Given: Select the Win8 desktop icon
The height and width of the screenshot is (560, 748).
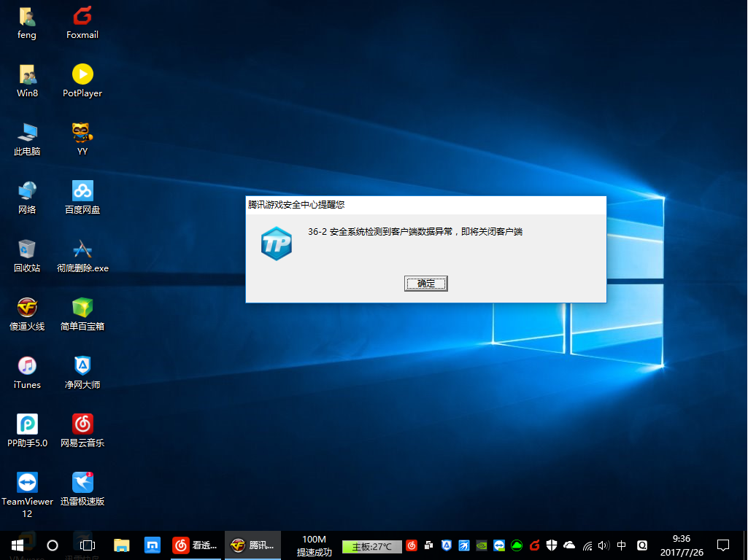Looking at the screenshot, I should tap(27, 82).
